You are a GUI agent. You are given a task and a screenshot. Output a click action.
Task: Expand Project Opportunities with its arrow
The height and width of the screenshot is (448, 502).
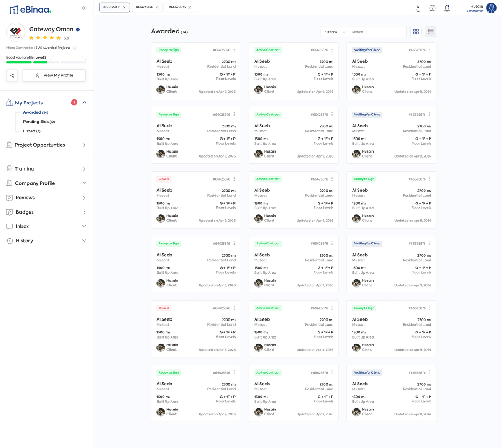click(x=84, y=145)
